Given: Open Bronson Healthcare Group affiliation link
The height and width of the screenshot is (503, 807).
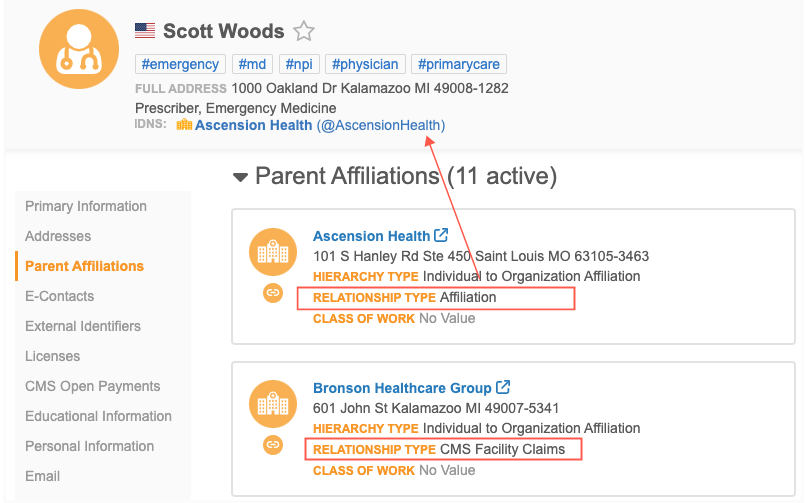Looking at the screenshot, I should tap(402, 388).
